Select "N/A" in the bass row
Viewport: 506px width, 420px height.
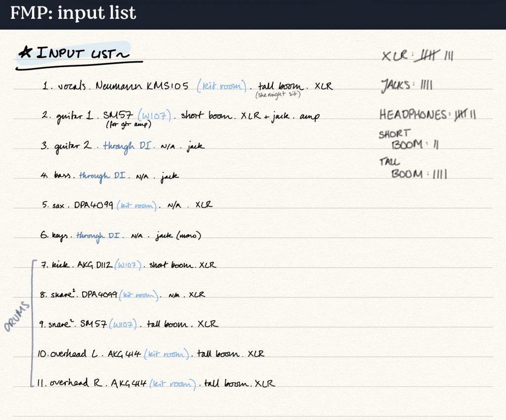[x=142, y=176]
